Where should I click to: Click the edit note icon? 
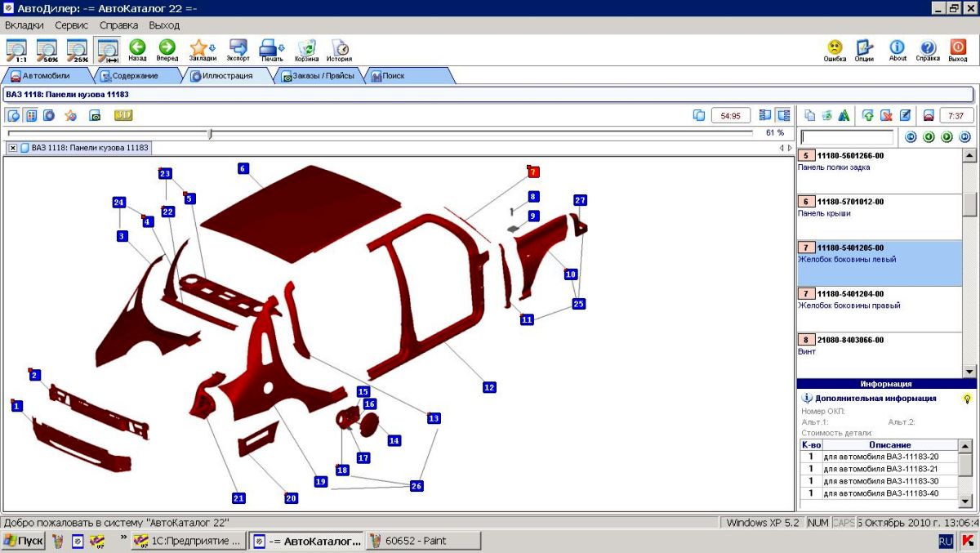(905, 115)
